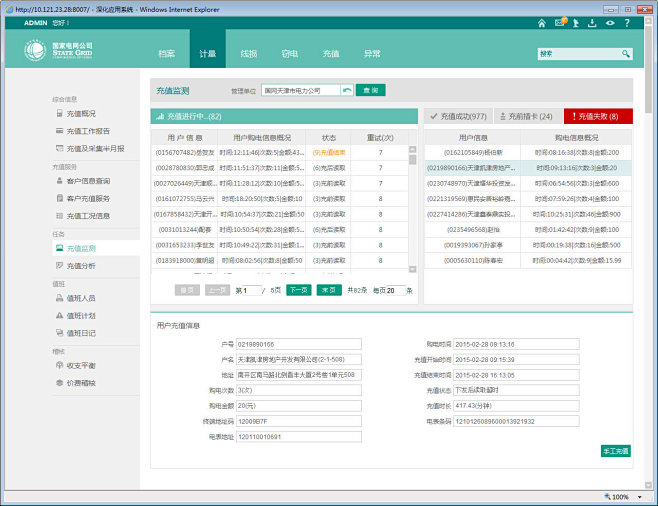Screen dimensions: 658x506
Task: Click the 查询 button
Action: 371,90
